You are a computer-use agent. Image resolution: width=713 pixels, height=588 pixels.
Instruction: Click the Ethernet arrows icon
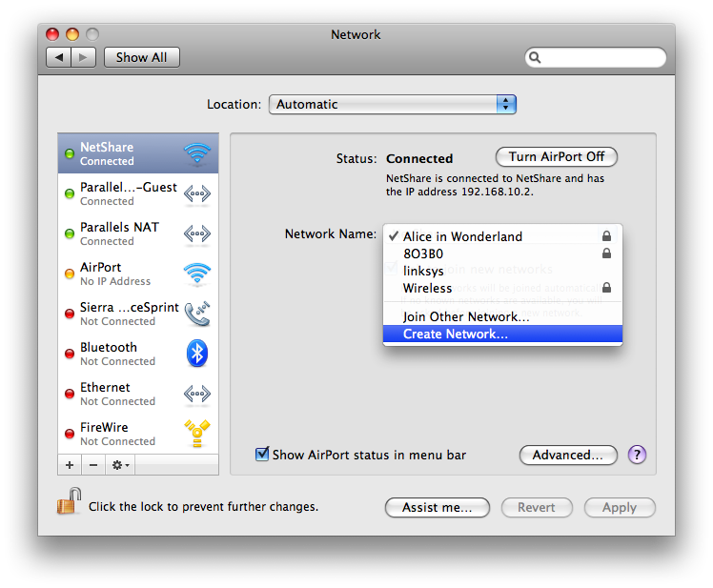(197, 394)
